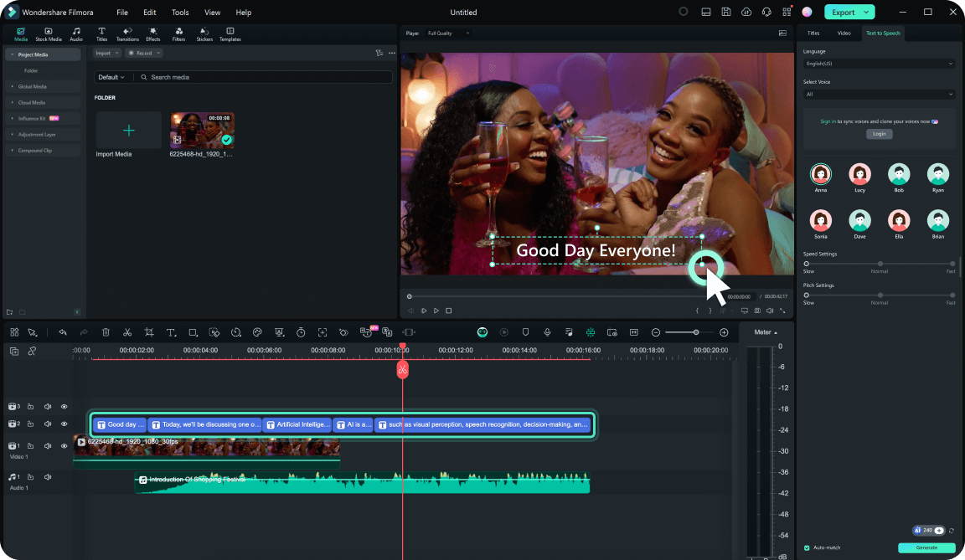Screen dimensions: 965x560
Task: Open the Meter dropdown
Action: pos(766,332)
